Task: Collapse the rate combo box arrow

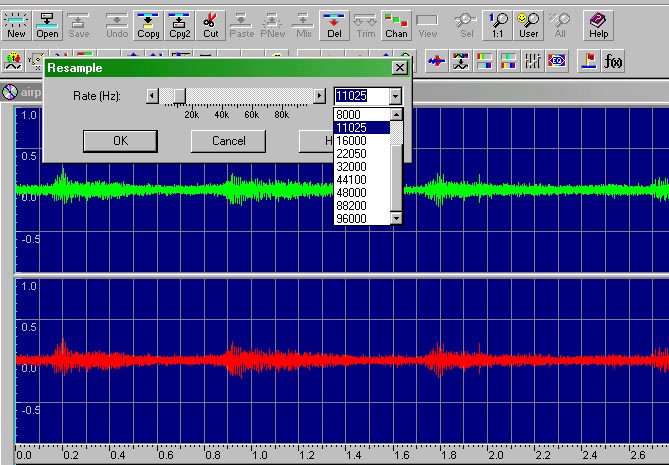Action: click(396, 96)
